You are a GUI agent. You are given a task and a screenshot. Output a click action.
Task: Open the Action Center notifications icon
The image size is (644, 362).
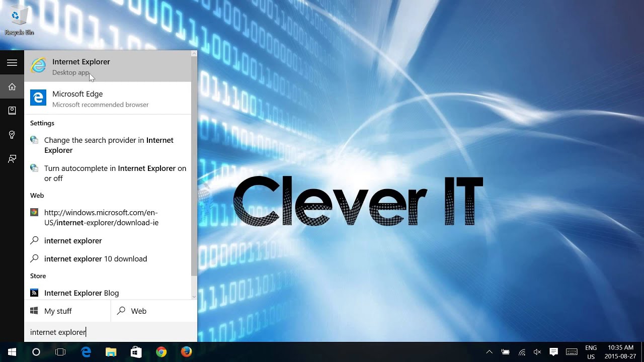pos(554,352)
